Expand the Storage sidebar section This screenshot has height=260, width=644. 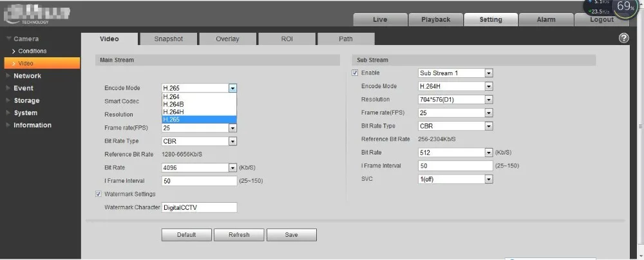click(x=26, y=100)
